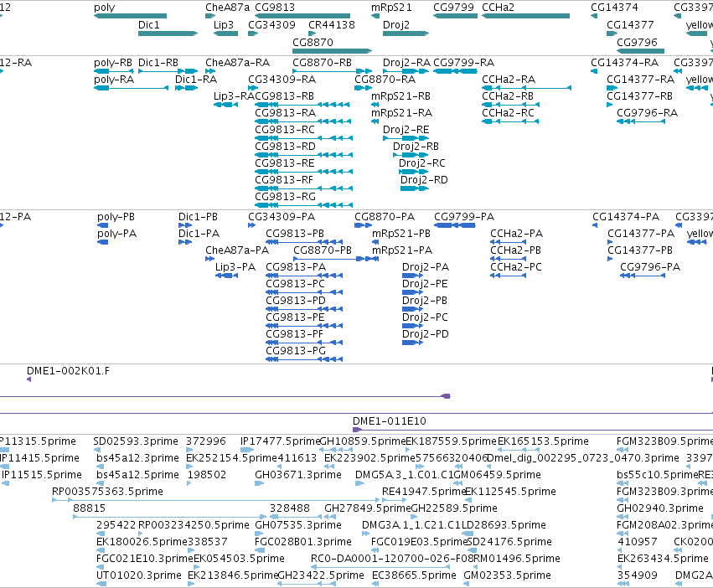Click protein CG9799-PA
713x588 pixels.
pyautogui.click(x=455, y=225)
